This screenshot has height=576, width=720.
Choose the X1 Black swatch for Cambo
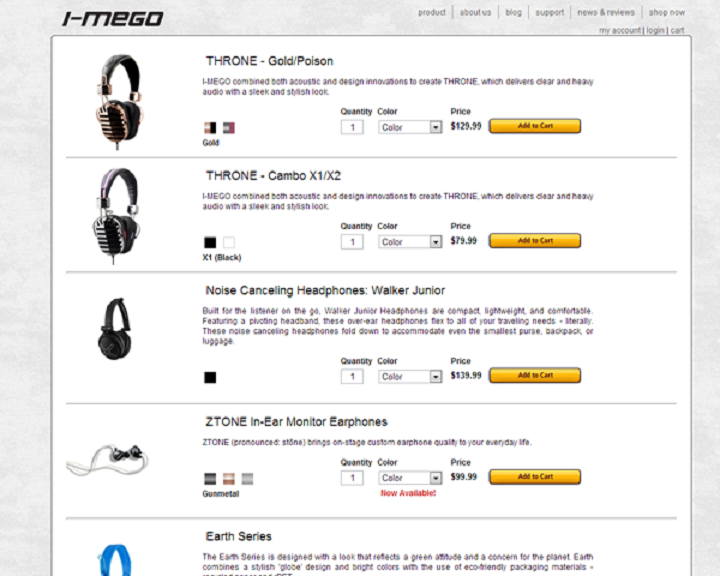(x=210, y=242)
